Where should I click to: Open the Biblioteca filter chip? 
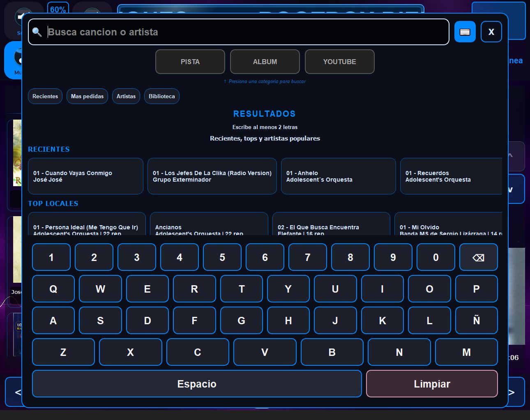(162, 96)
